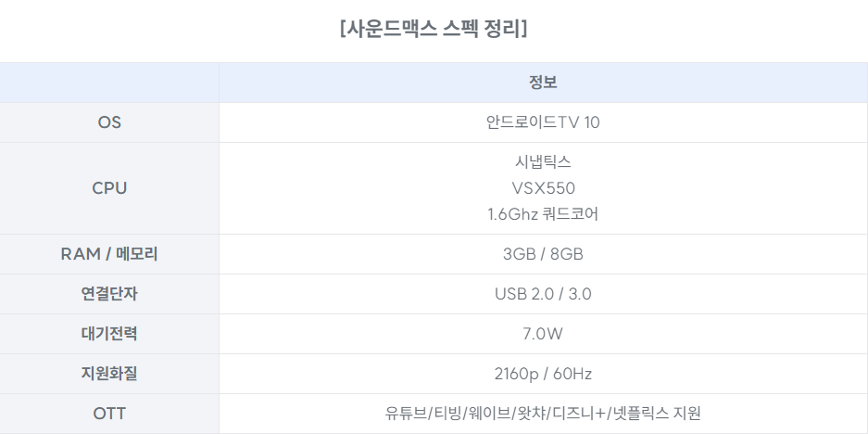Select the 대기전력 row label
This screenshot has width=868, height=434.
pos(109,334)
